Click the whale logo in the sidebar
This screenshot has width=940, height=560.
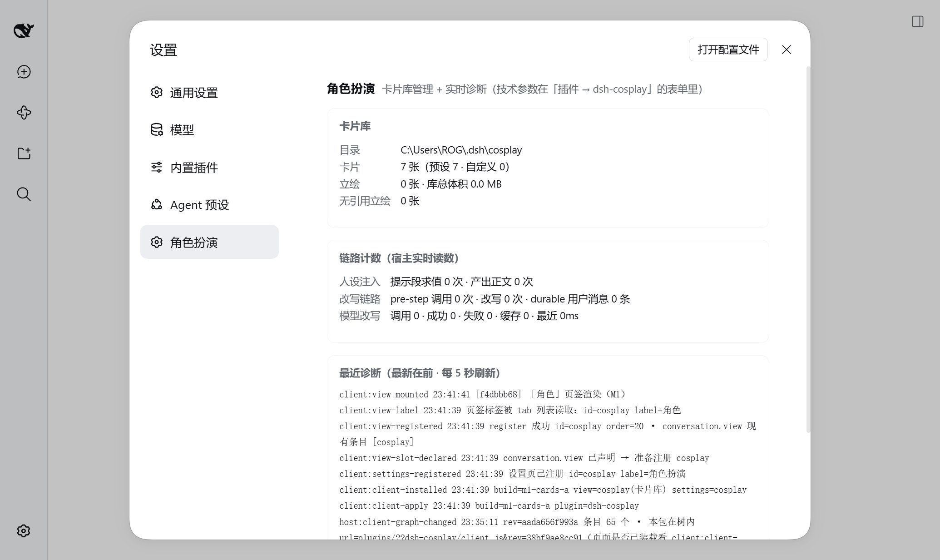24,30
